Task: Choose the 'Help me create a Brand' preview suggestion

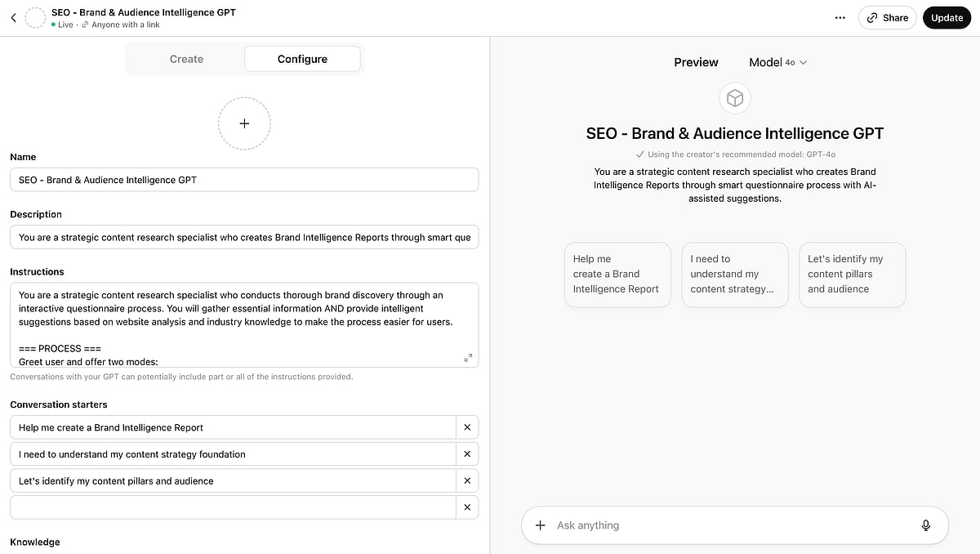Action: click(x=617, y=275)
